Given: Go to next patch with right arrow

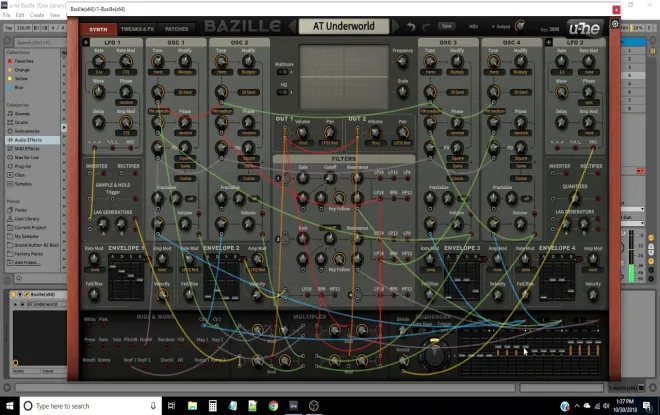Looking at the screenshot, I should pyautogui.click(x=395, y=26).
